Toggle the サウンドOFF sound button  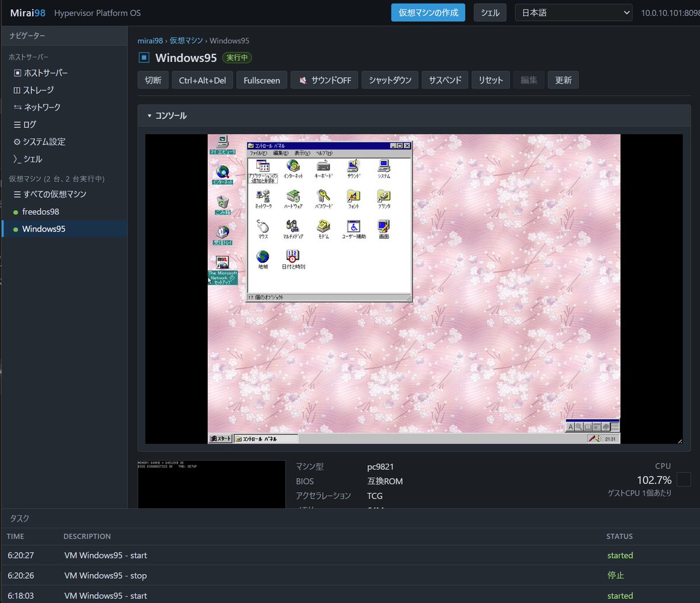click(x=325, y=80)
